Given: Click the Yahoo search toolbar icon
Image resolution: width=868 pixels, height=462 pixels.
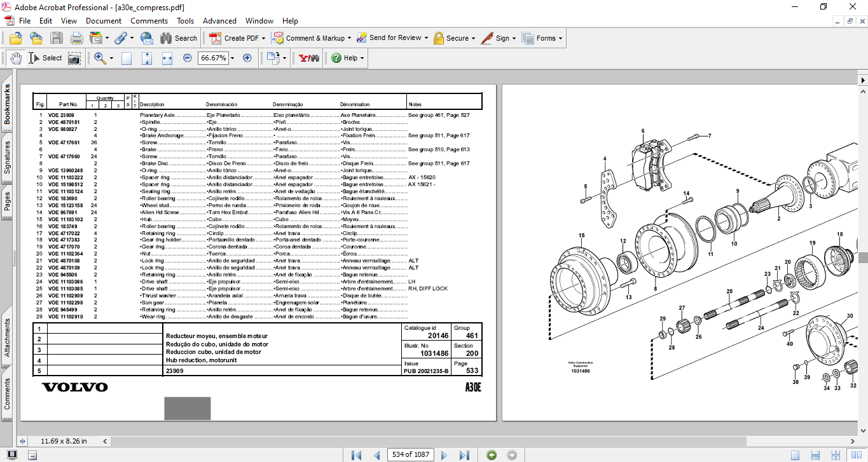Looking at the screenshot, I should tap(308, 58).
